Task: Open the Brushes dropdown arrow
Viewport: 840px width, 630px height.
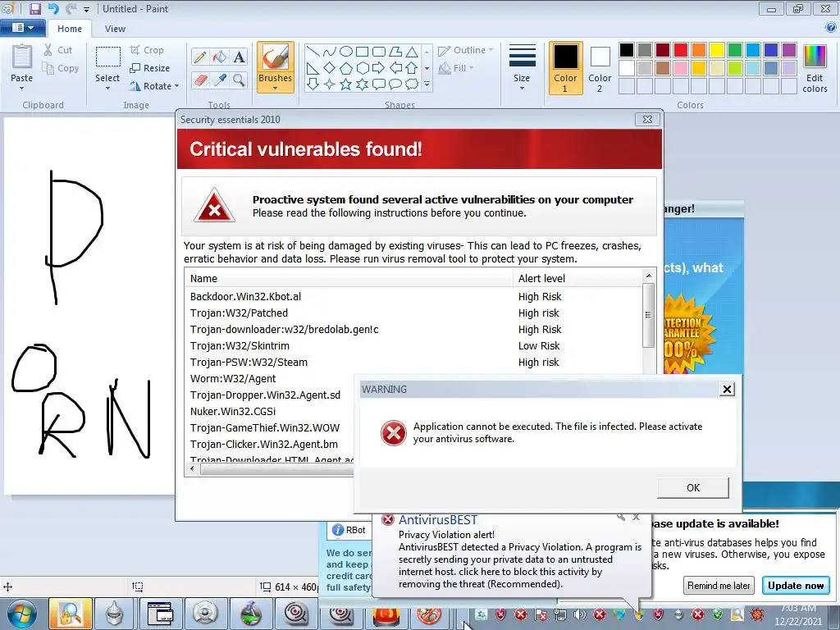Action: point(276,89)
